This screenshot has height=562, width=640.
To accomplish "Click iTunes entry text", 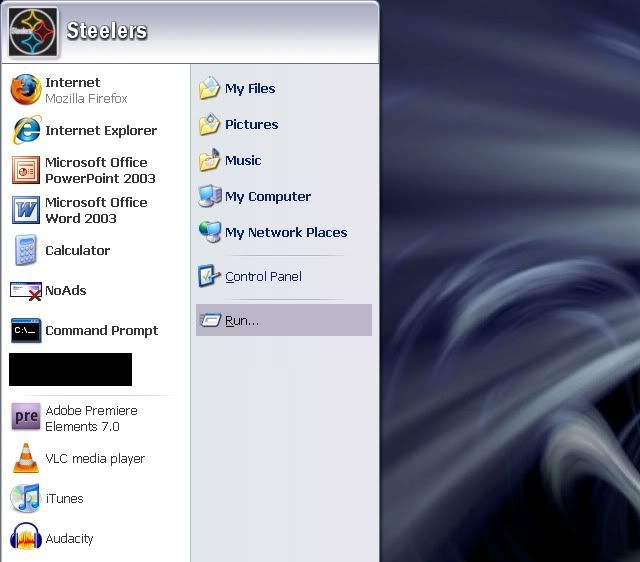I will coord(64,498).
